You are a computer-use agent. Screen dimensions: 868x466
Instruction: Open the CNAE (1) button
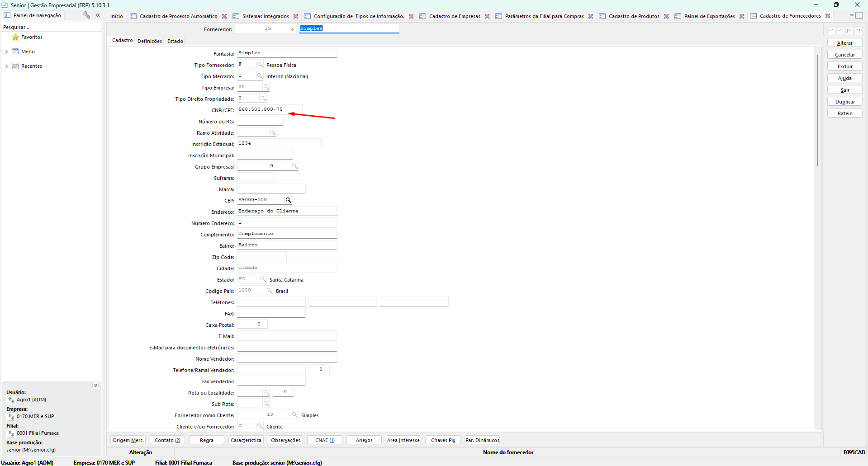point(325,440)
